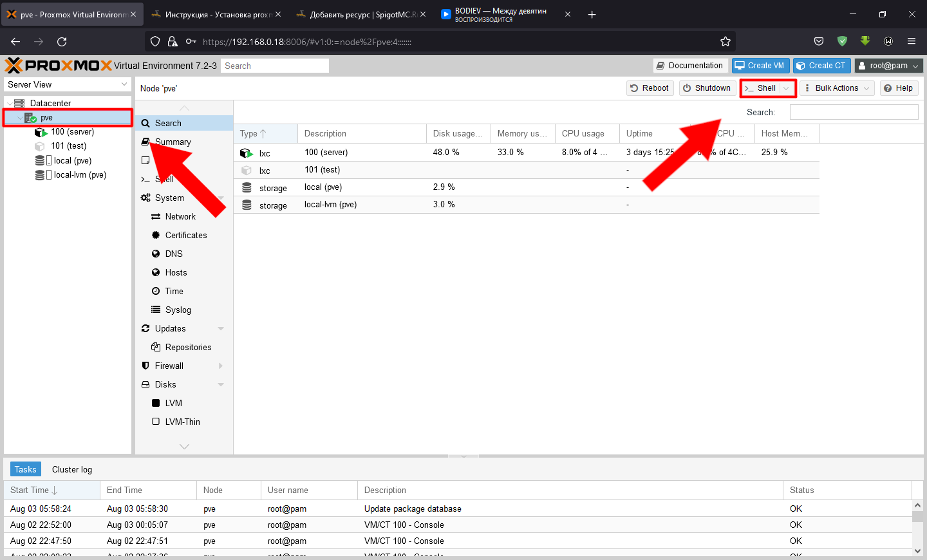
Task: Switch to the Tasks tab
Action: (26, 469)
